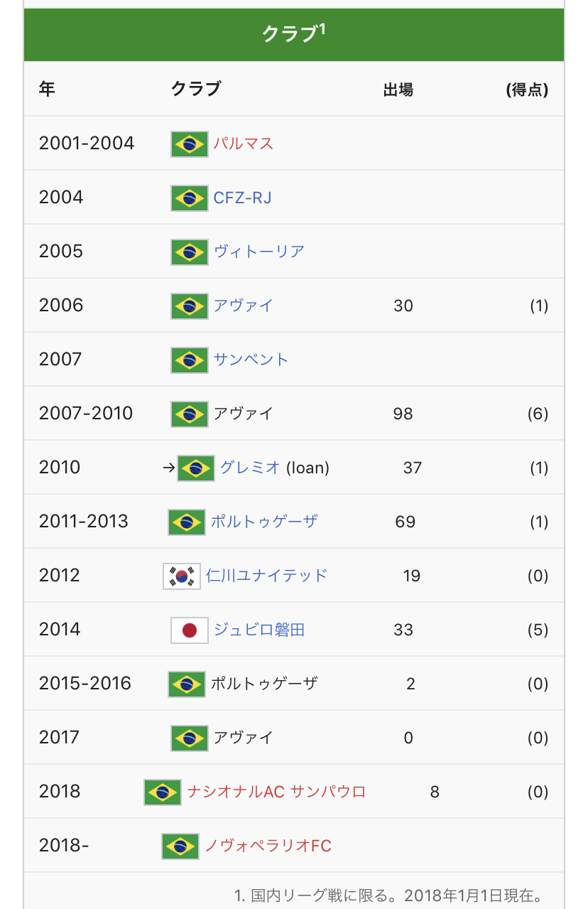588x909 pixels.
Task: Open the ノヴォペラリオFC red link
Action: [x=268, y=846]
